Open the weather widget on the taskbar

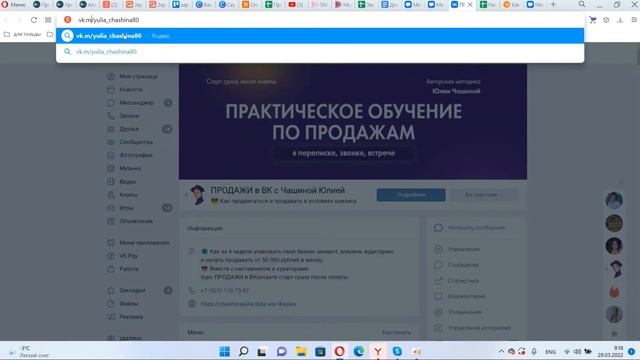pyautogui.click(x=29, y=351)
